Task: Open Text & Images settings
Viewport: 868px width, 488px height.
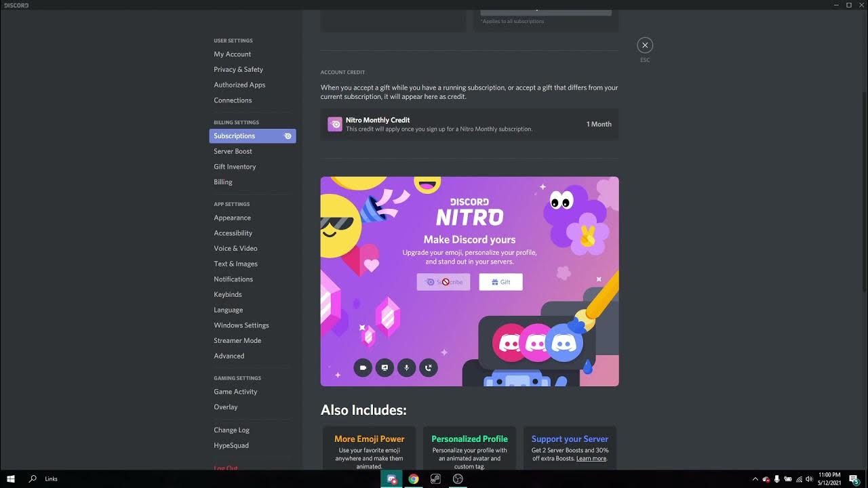Action: [x=235, y=264]
